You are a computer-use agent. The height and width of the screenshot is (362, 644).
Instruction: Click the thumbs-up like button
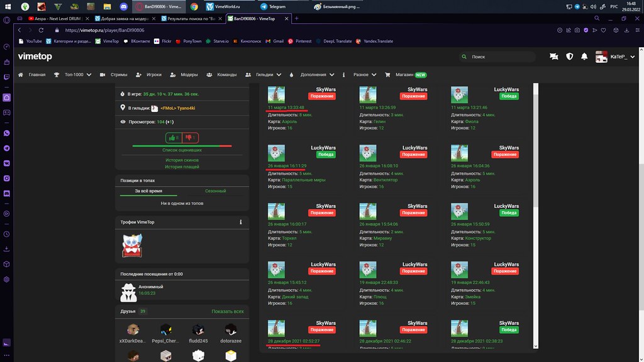point(174,138)
